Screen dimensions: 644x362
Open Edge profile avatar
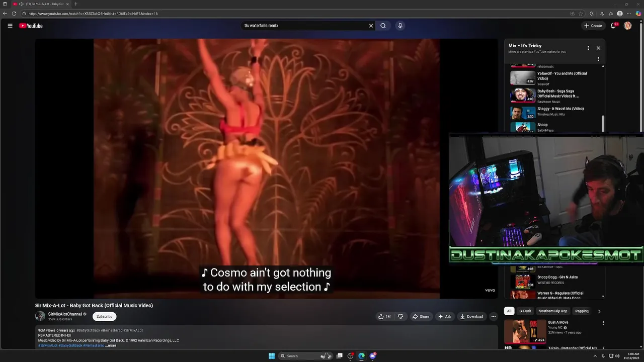coord(620,14)
